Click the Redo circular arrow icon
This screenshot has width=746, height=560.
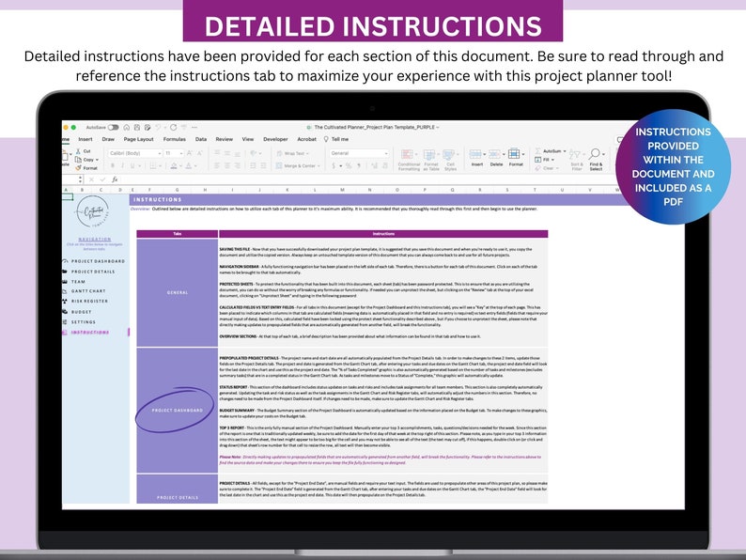tap(173, 128)
